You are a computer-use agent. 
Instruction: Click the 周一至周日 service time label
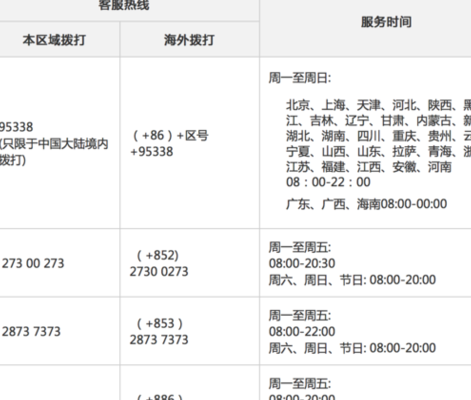coord(300,78)
